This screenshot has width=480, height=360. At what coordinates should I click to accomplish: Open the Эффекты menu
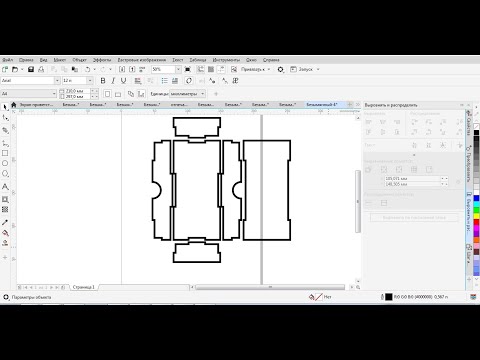coord(102,60)
